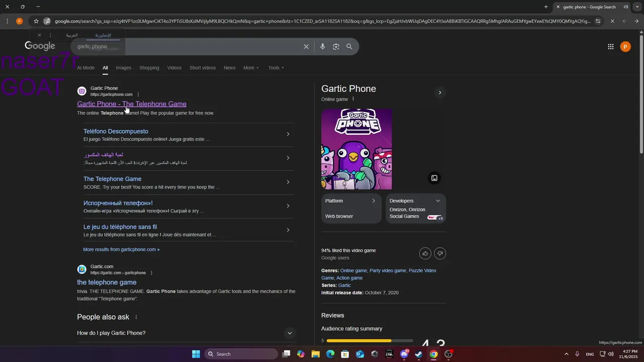Viewport: 644px width, 362px height.
Task: Click the Windows Start button
Action: [x=196, y=354]
